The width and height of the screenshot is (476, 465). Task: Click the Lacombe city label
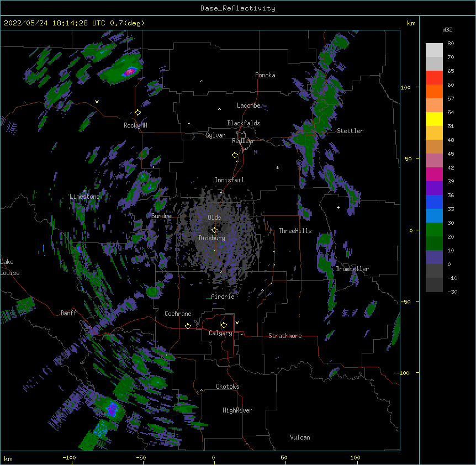pyautogui.click(x=248, y=105)
